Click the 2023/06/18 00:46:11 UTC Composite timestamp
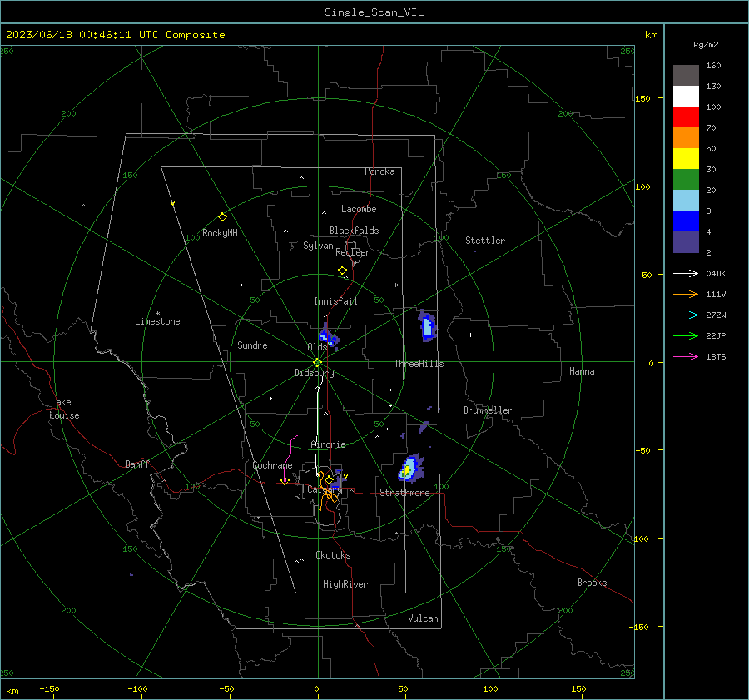The image size is (749, 700). 115,35
